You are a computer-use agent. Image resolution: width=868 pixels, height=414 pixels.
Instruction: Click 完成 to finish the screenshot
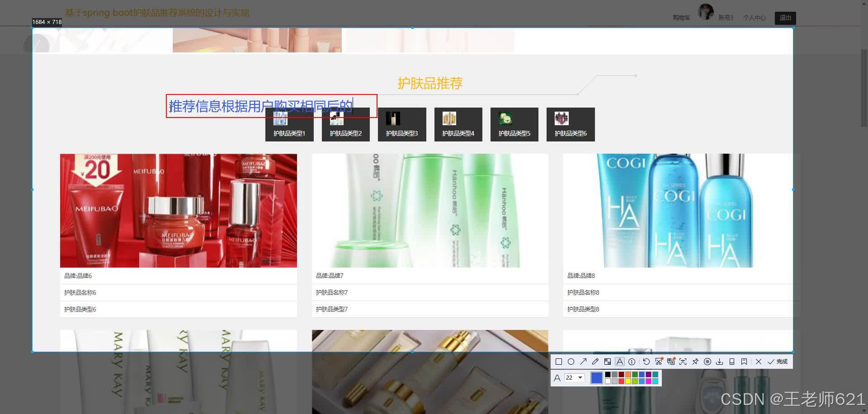[778, 362]
